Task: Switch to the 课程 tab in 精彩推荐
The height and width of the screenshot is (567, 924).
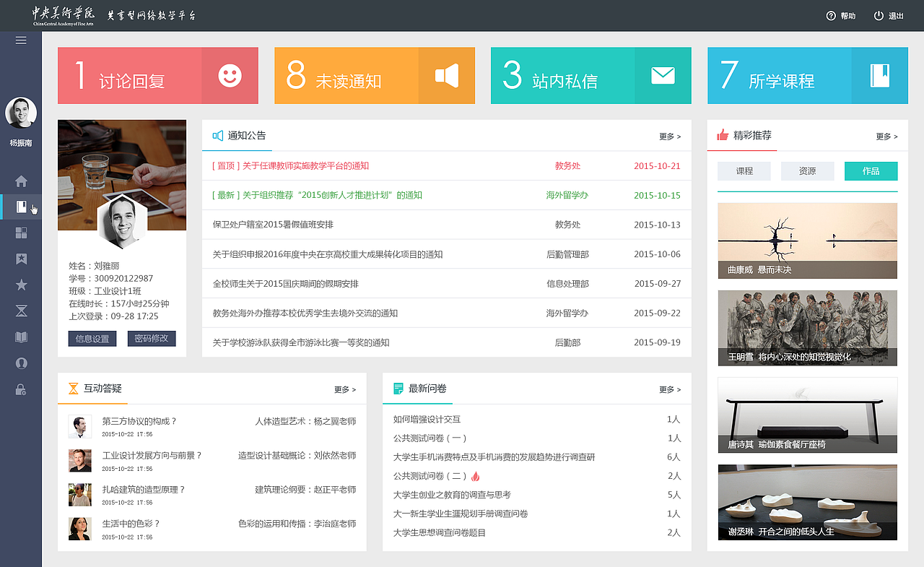Action: click(x=744, y=171)
